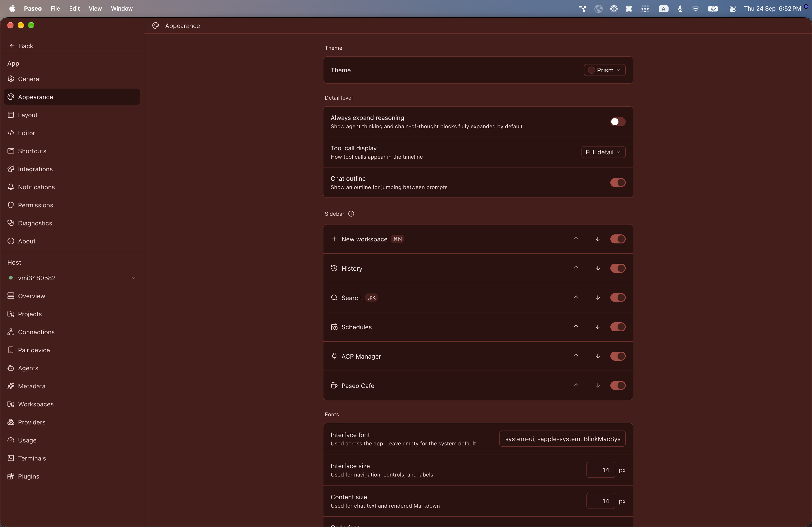
Task: Move Schedules up with its arrow
Action: click(576, 327)
